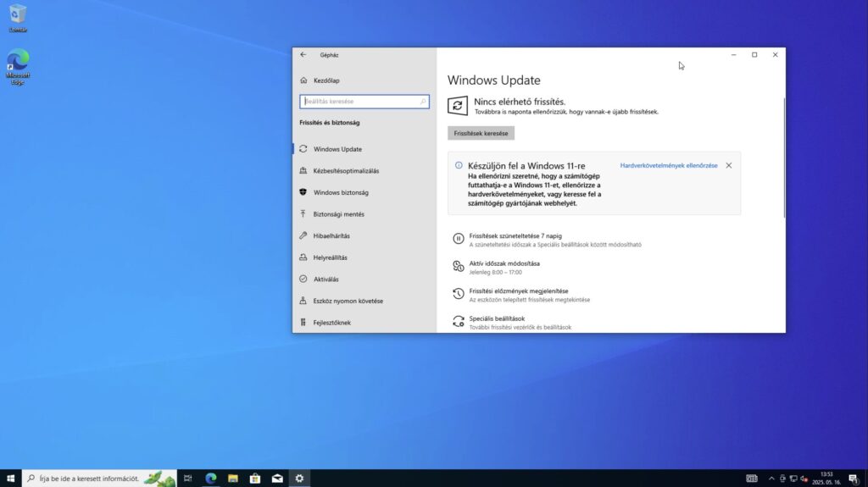Open Kezdőlap home page
This screenshot has width=868, height=487.
click(326, 80)
